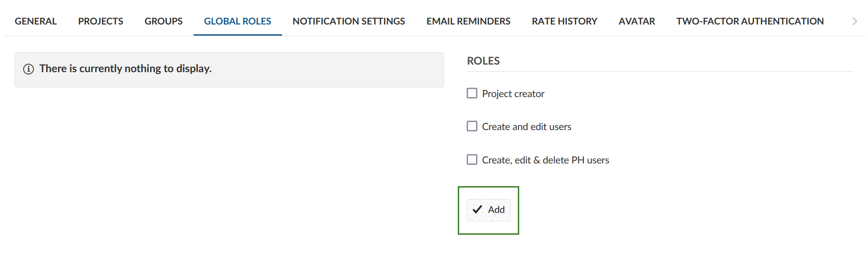Screen dimensions: 868x265
Task: Switch to the General tab
Action: 36,20
